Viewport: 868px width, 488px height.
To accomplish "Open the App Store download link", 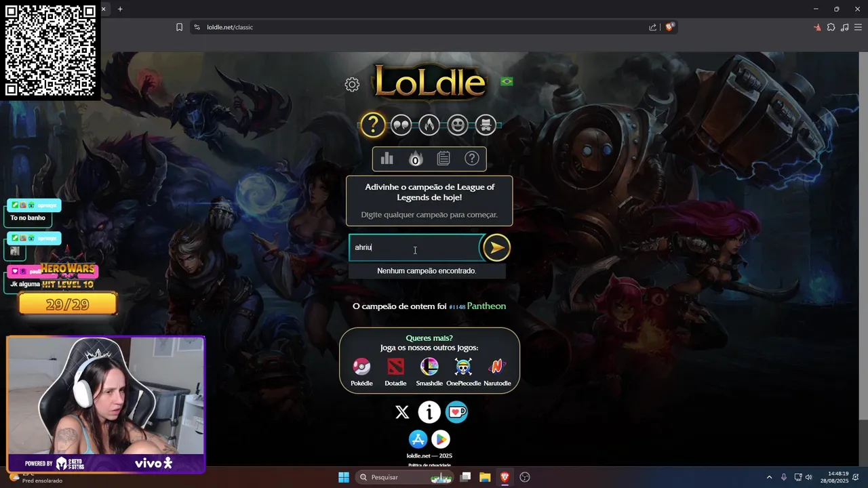I will pos(418,439).
